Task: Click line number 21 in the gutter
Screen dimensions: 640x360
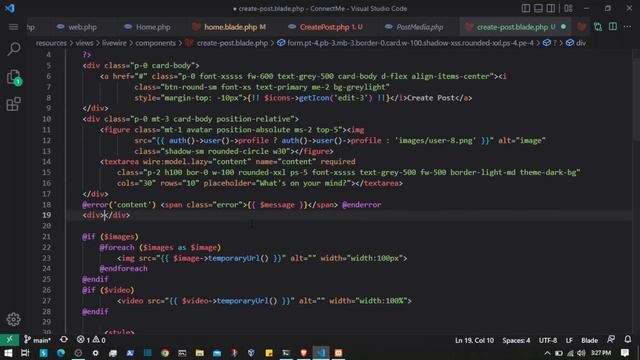Action: tap(47, 237)
